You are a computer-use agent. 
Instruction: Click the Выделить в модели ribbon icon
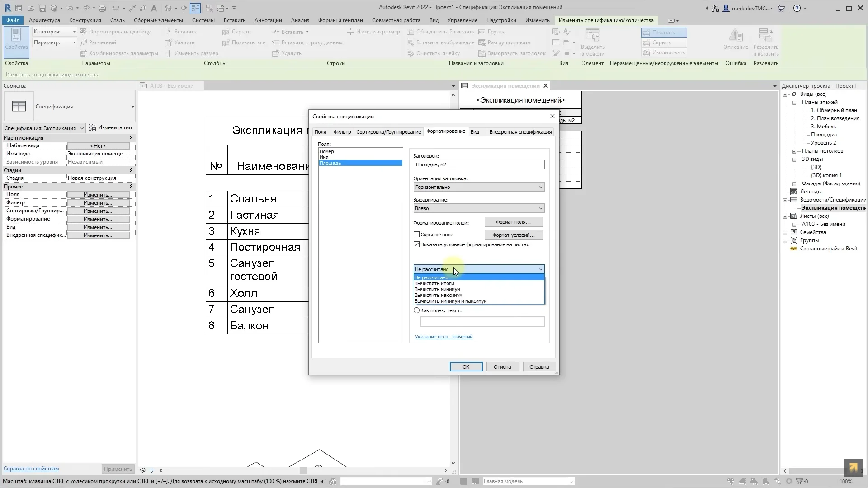pyautogui.click(x=593, y=42)
